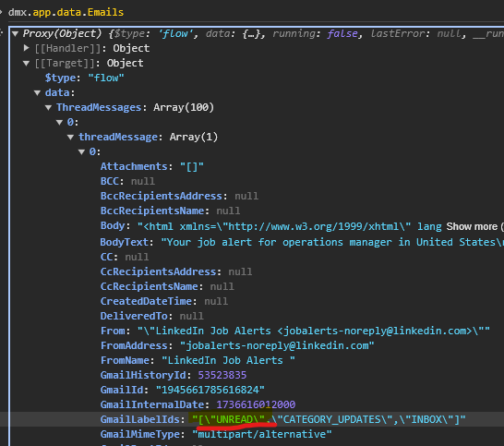
Task: Click the CcRecipientsAddress property
Action: coord(176,272)
